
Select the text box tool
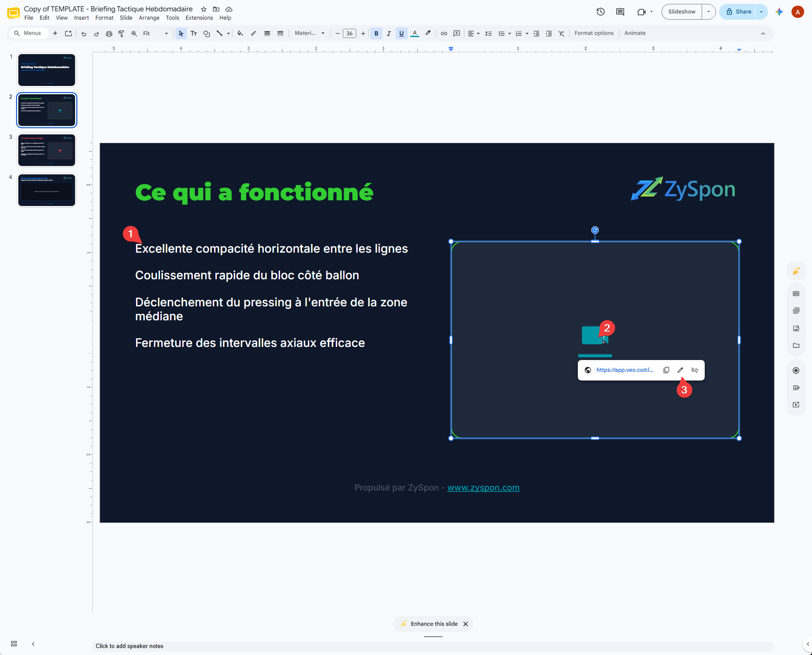tap(194, 34)
